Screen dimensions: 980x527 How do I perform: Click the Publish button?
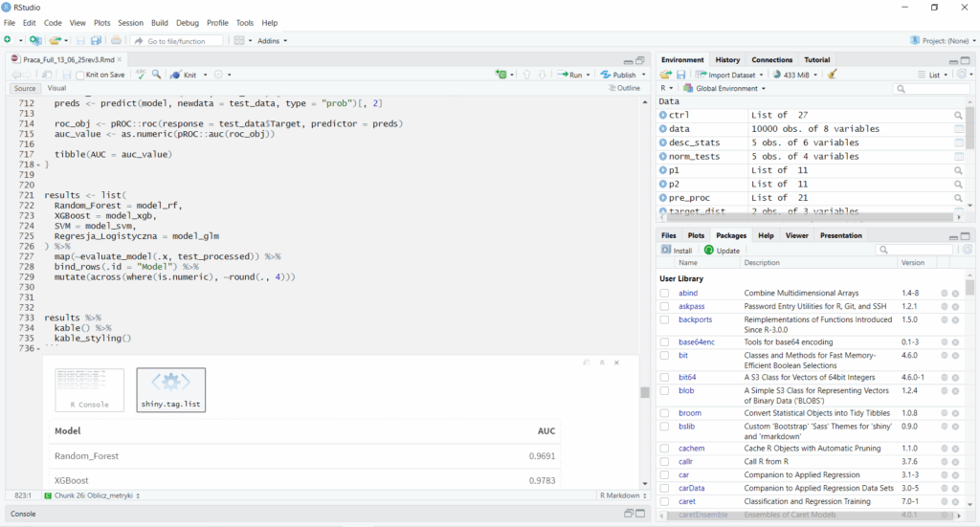point(619,75)
